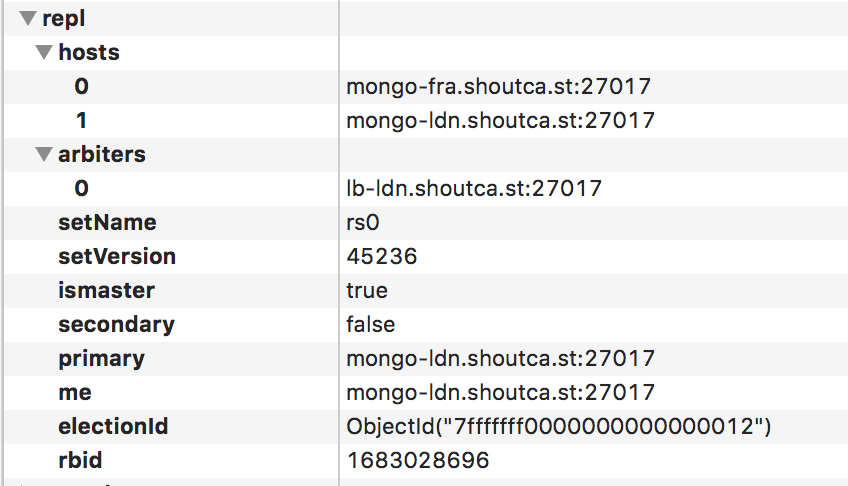
Task: Select hosts entry 0 key
Action: pos(82,86)
